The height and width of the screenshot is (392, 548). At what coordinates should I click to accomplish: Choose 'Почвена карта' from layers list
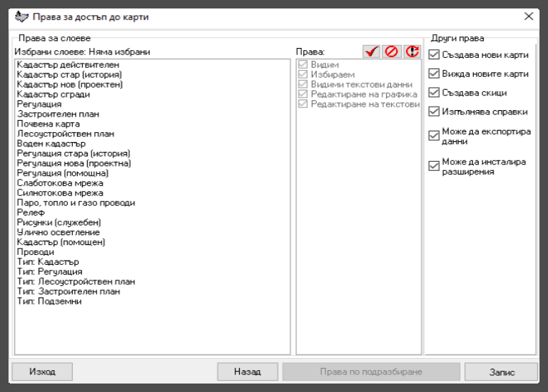pyautogui.click(x=48, y=124)
